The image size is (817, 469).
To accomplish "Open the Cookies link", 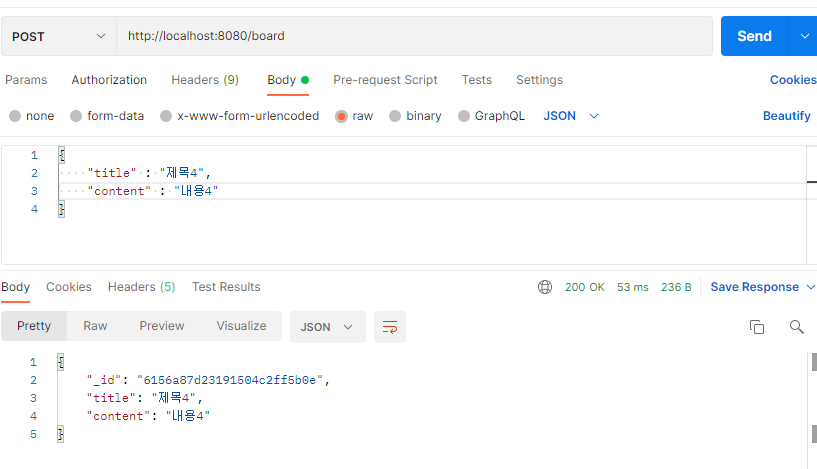I will 793,80.
